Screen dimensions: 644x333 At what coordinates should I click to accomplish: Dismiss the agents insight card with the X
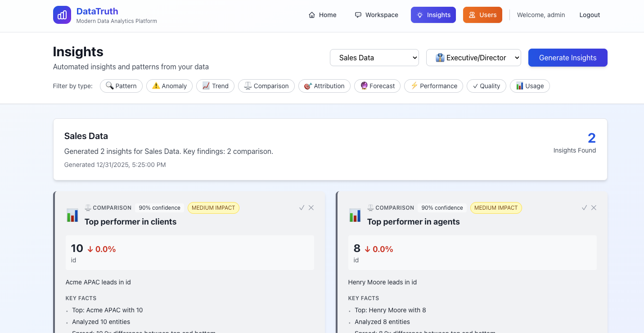pyautogui.click(x=594, y=207)
